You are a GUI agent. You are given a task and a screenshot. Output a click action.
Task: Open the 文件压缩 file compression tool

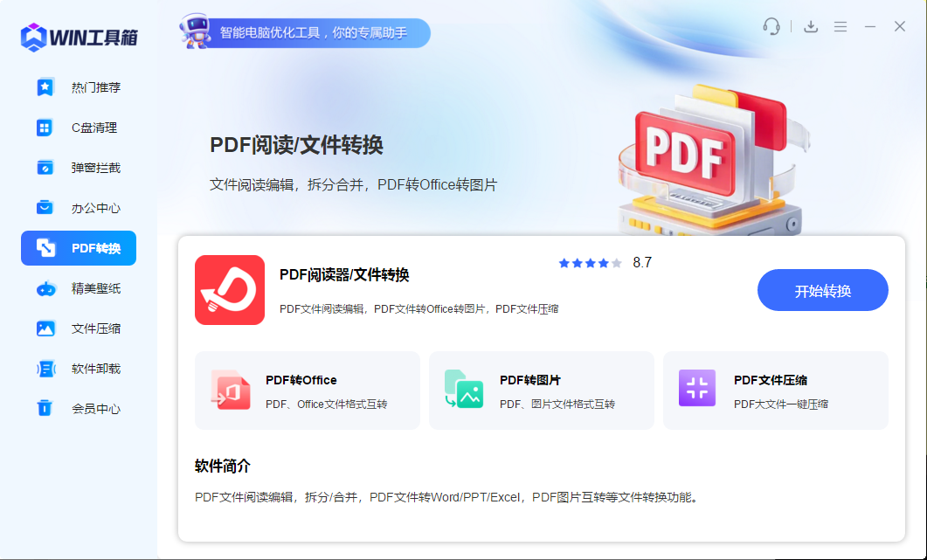[x=78, y=328]
